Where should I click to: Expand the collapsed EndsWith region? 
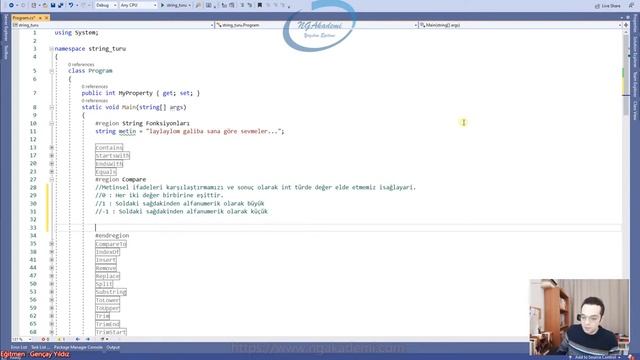pyautogui.click(x=51, y=164)
